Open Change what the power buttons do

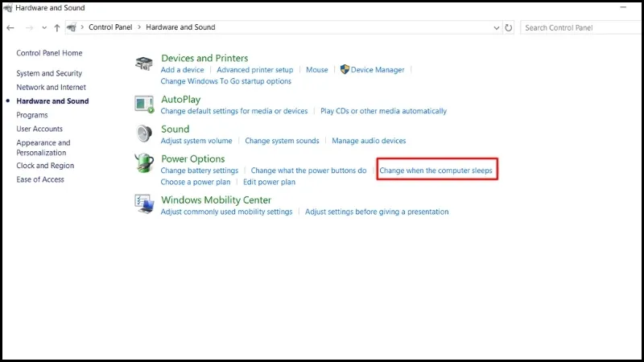(308, 171)
